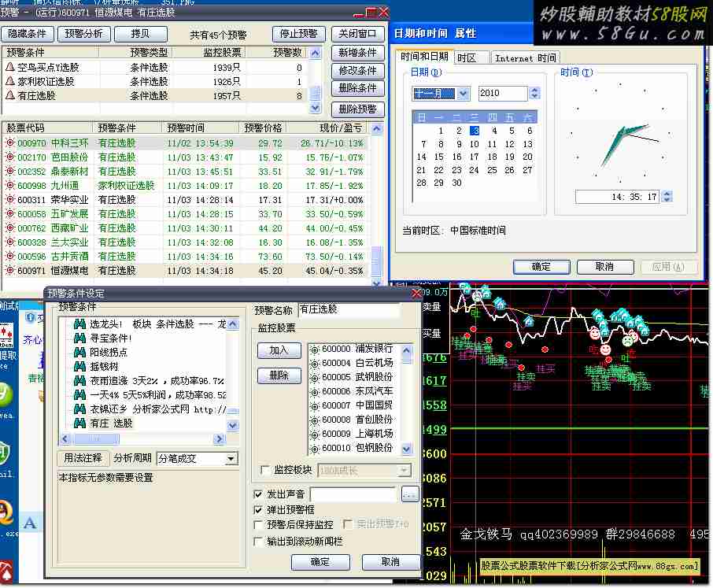Click the alert icon beside 000762 西藏矿业
Screen dimensions: 713x588
(x=9, y=227)
